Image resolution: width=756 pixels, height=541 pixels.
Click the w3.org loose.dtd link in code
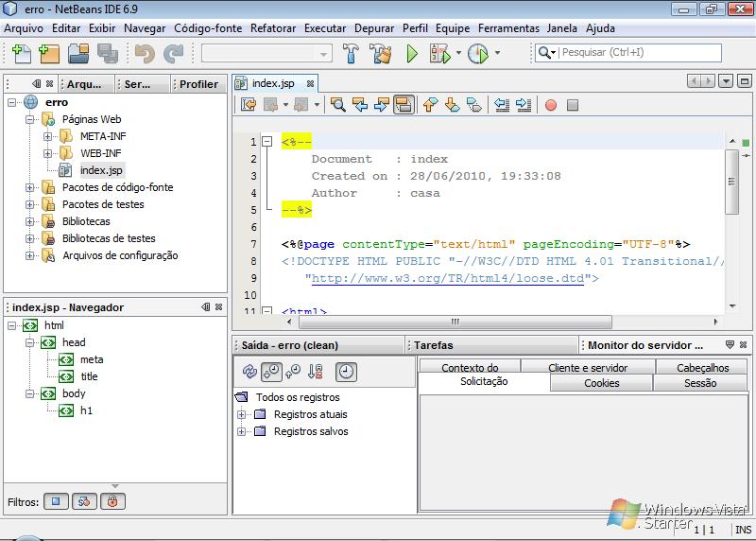click(x=447, y=278)
